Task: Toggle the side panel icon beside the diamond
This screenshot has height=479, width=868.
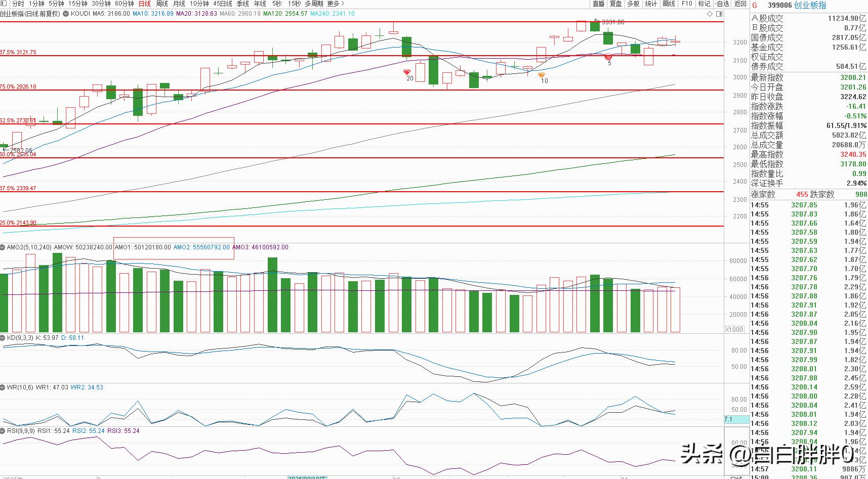Action: tap(720, 14)
